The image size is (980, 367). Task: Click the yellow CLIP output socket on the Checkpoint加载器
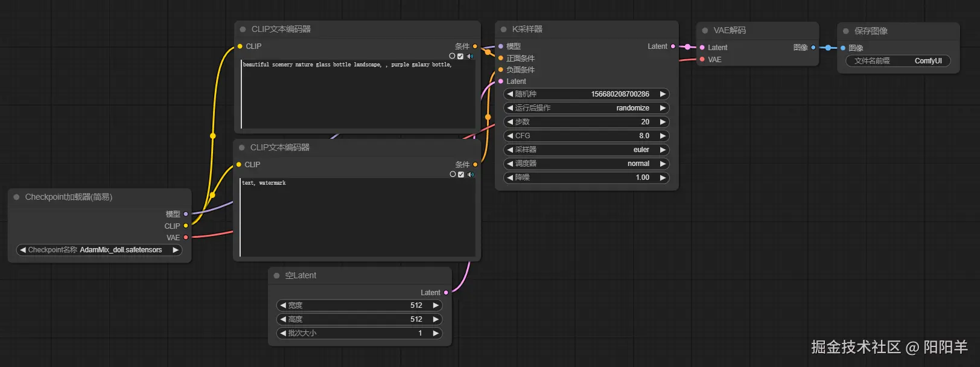point(186,226)
